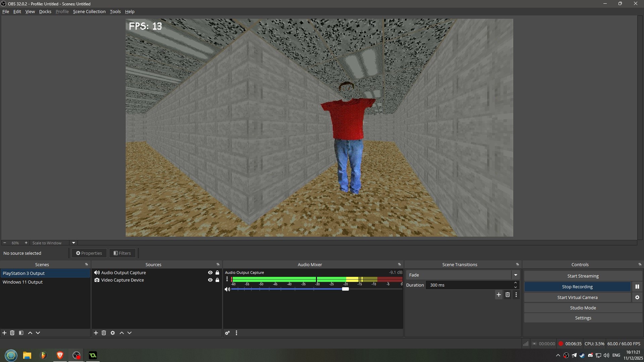Add a new source with plus icon
The image size is (644, 362).
tap(96, 333)
